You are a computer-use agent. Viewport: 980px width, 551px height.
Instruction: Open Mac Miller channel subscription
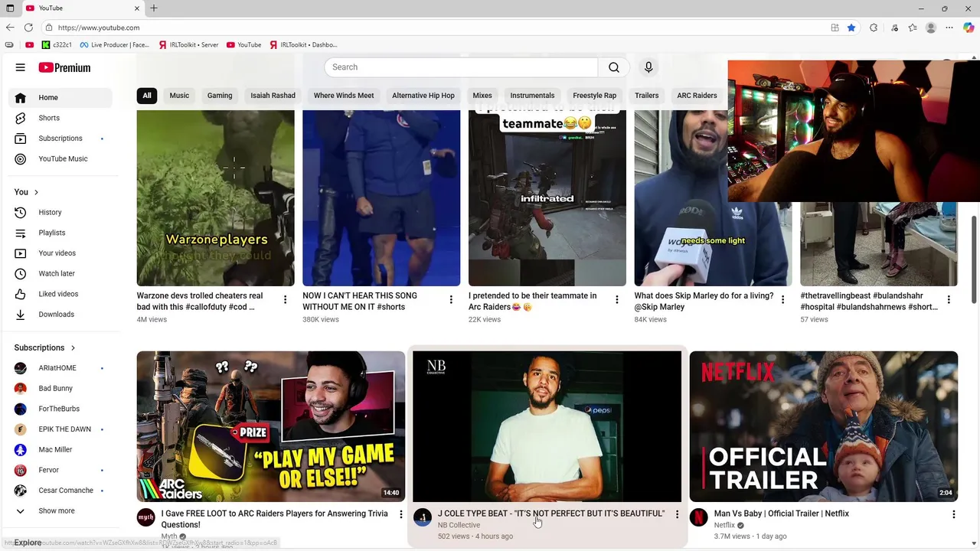(x=60, y=449)
